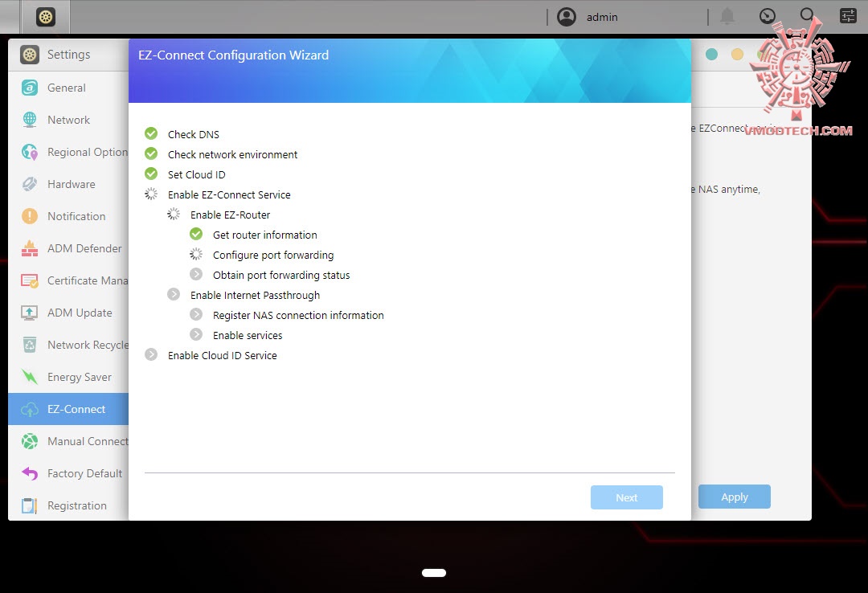This screenshot has width=868, height=593.
Task: Click the Network globe icon
Action: 30,120
